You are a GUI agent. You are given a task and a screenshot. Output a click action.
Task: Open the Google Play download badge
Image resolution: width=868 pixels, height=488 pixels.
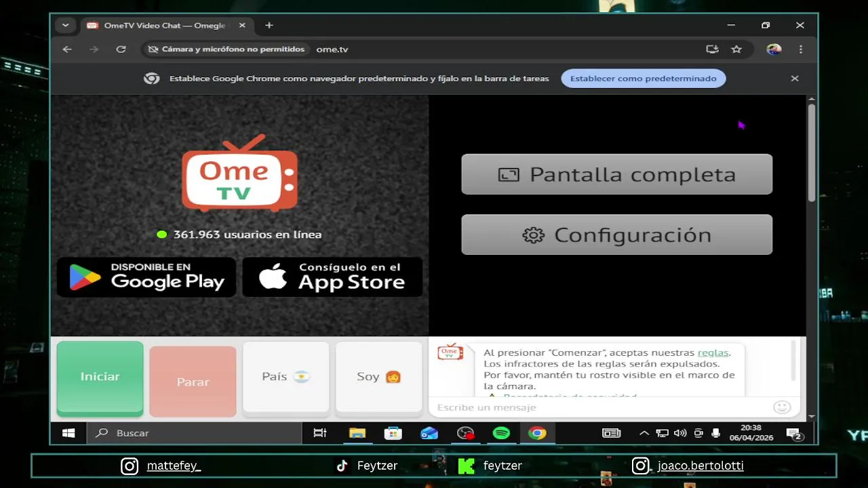tap(146, 277)
